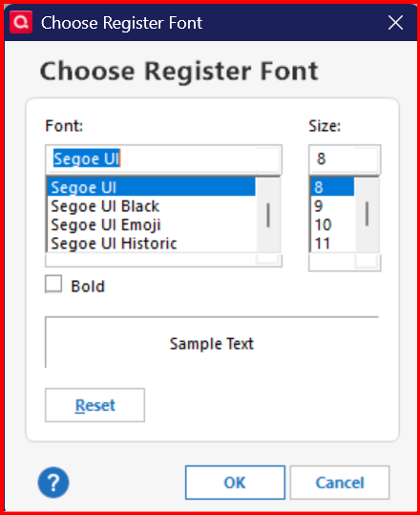Enable the Bold checkbox
The width and height of the screenshot is (420, 515).
point(53,284)
